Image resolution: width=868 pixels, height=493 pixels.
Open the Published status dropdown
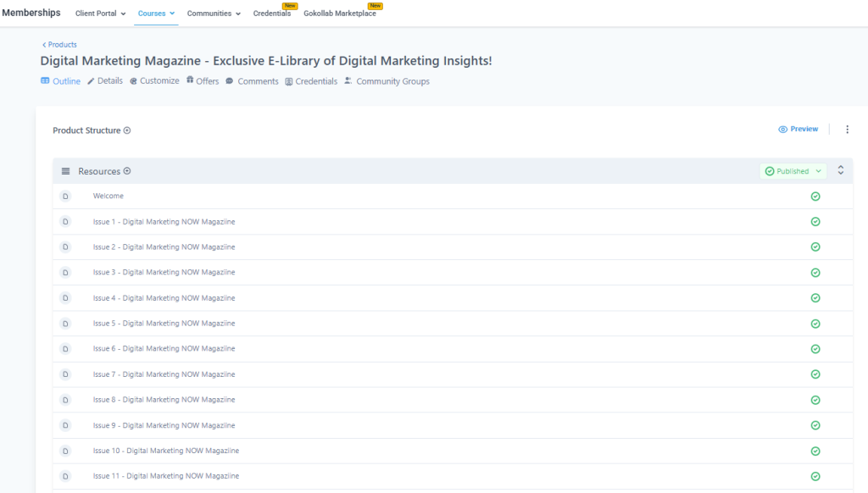793,170
